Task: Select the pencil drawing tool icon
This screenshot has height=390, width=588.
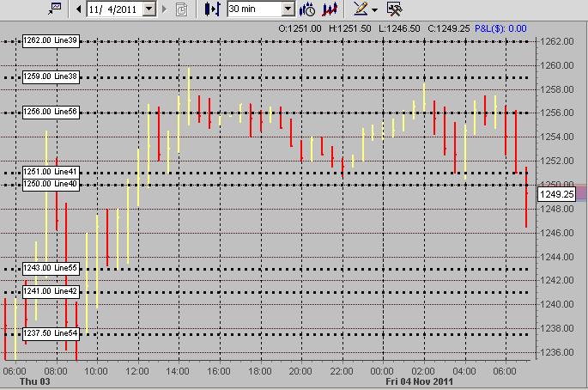Action: (361, 9)
